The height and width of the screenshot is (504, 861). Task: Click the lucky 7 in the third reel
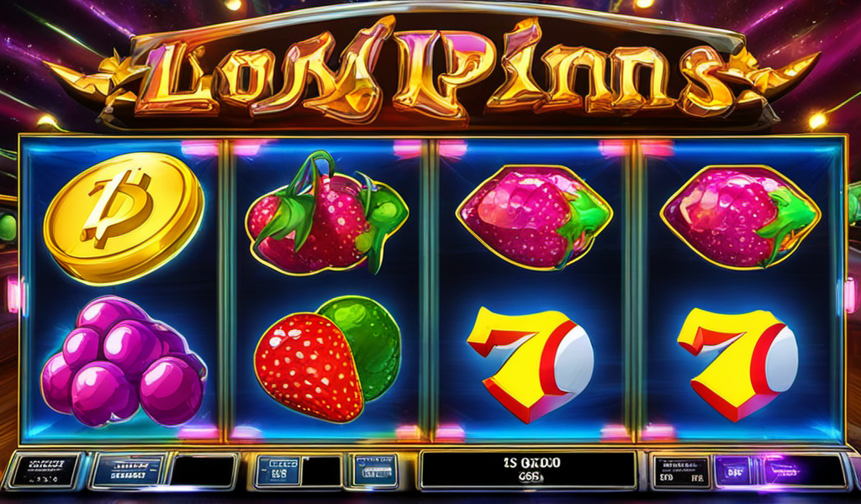click(530, 365)
